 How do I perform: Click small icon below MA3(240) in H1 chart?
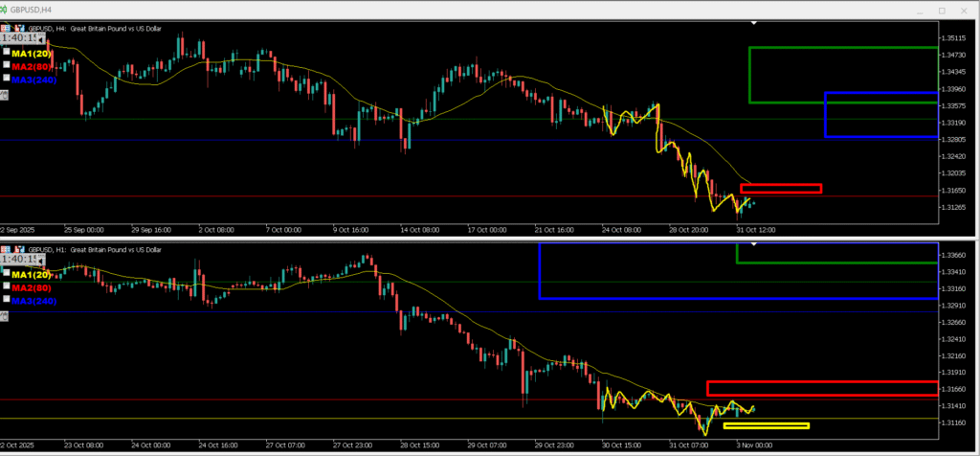coord(4,315)
